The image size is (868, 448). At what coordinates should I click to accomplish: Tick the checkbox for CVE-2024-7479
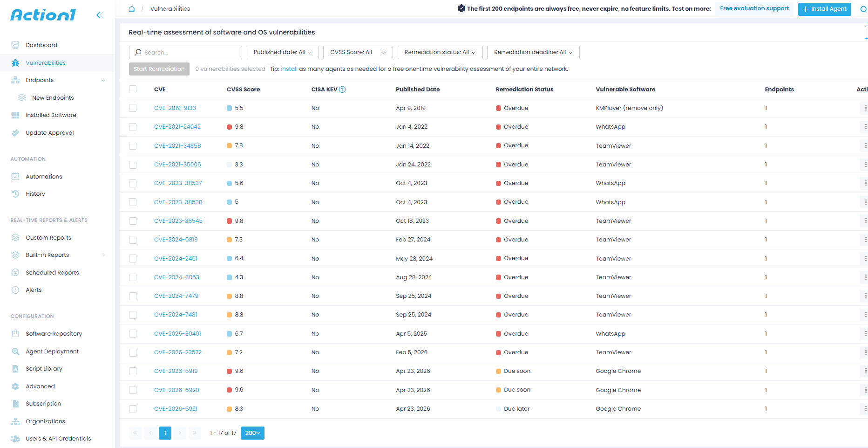tap(133, 296)
